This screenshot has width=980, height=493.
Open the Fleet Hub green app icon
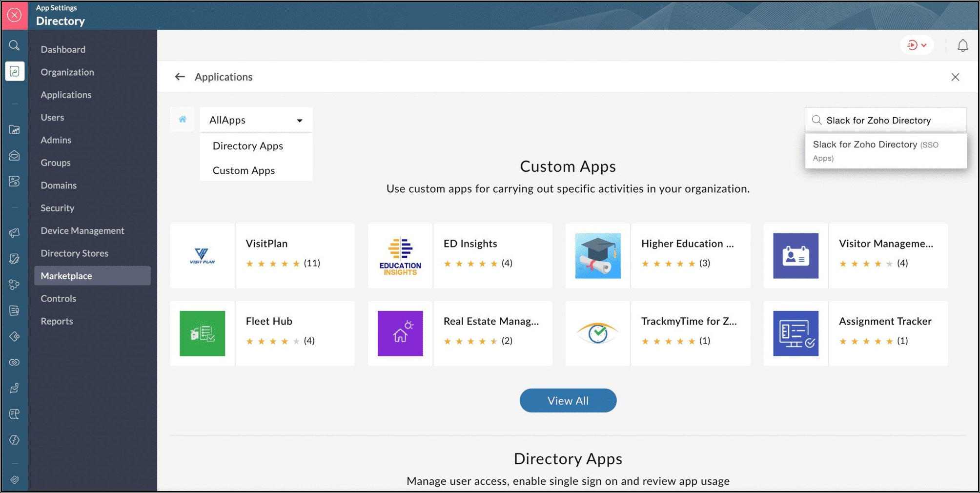coord(202,333)
